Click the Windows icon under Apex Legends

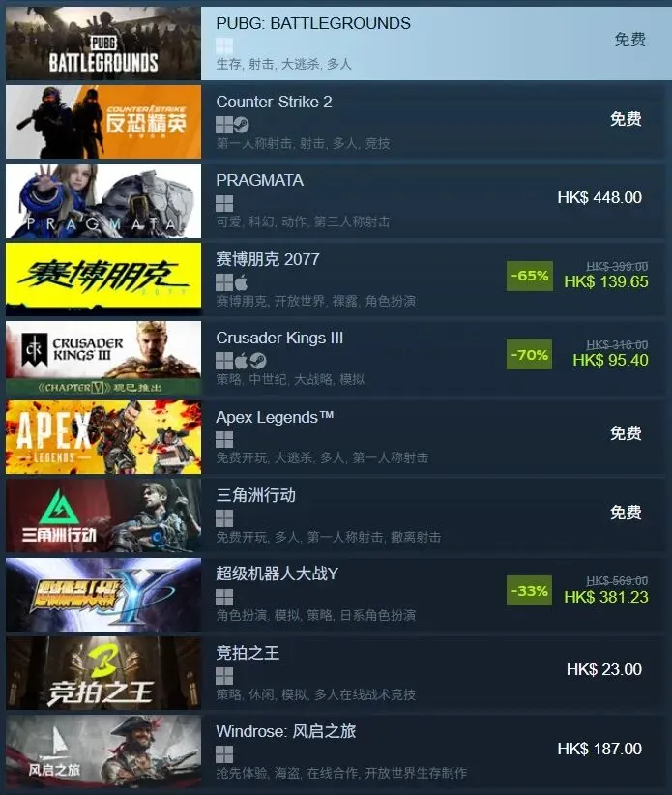click(224, 440)
